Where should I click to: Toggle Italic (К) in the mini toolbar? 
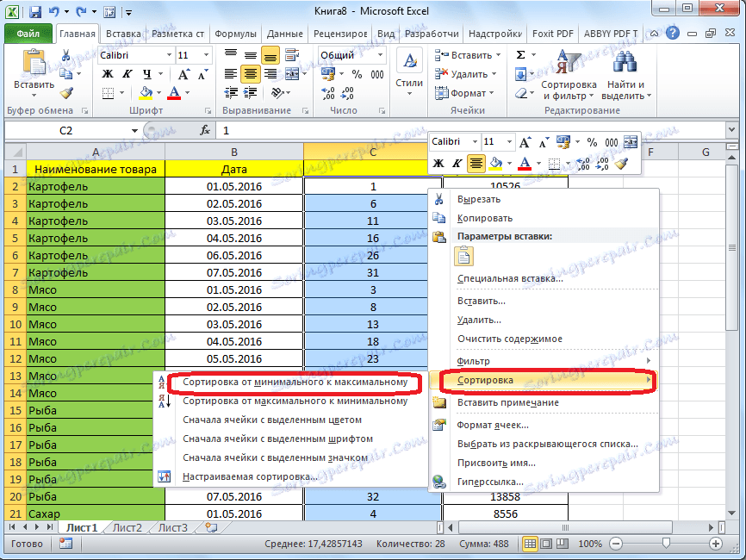coord(457,163)
